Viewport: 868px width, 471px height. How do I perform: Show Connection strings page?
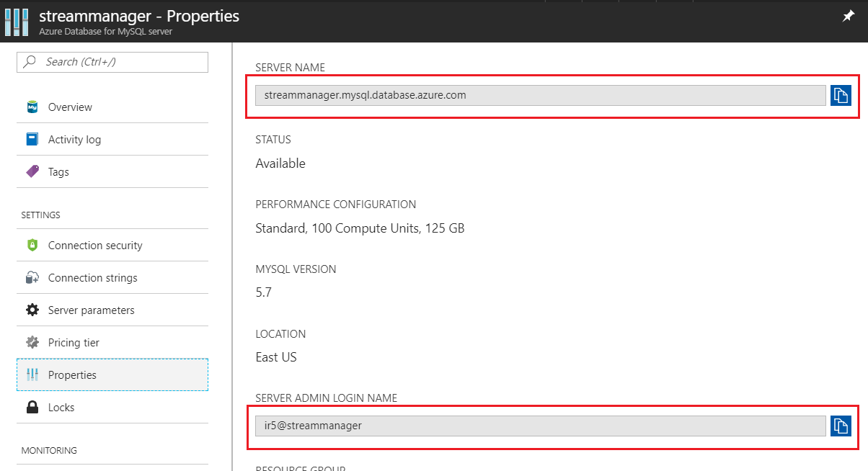point(112,277)
